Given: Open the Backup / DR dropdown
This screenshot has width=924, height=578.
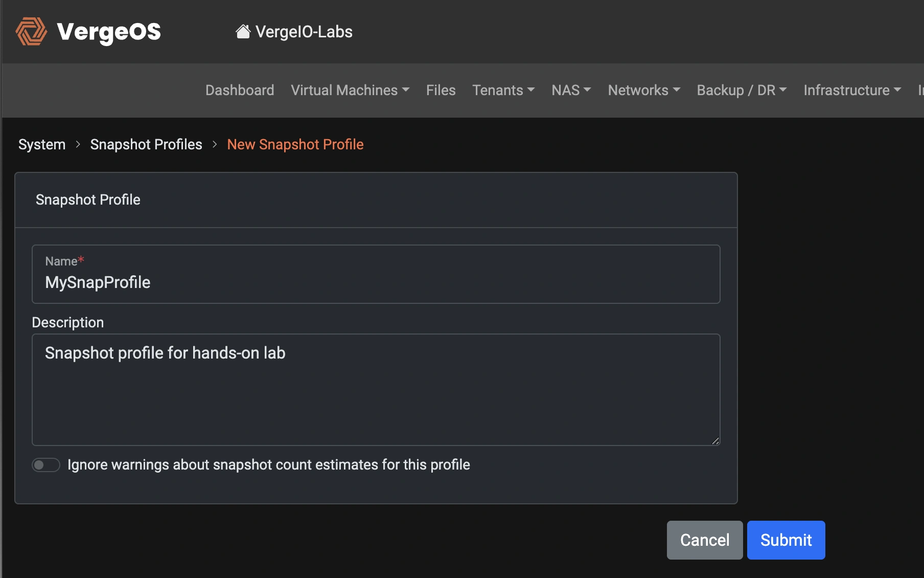Looking at the screenshot, I should point(737,90).
